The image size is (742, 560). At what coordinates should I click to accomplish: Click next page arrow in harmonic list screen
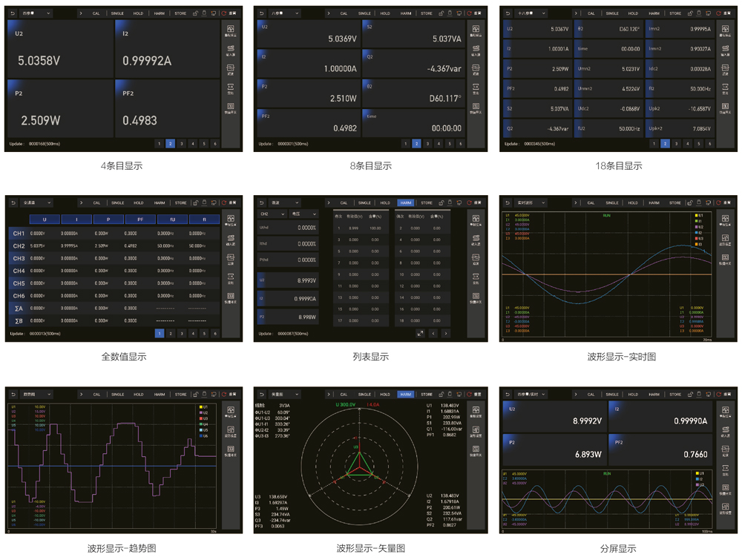click(446, 334)
